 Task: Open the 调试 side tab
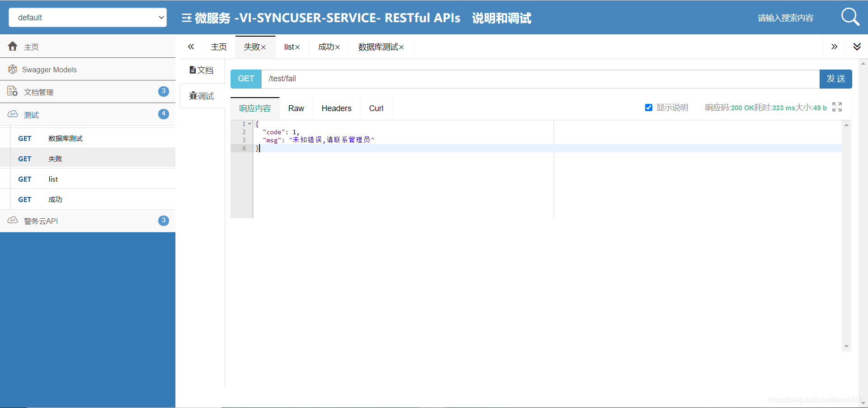pos(202,96)
